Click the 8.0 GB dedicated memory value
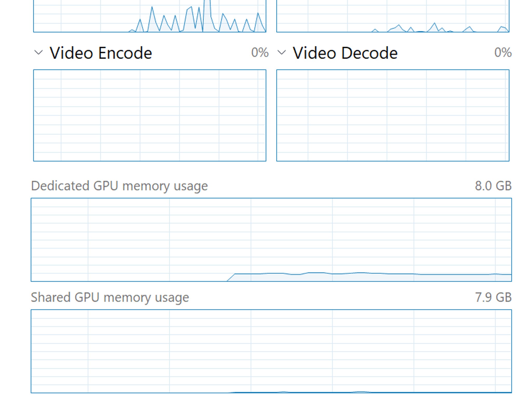The image size is (532, 399). coord(493,186)
